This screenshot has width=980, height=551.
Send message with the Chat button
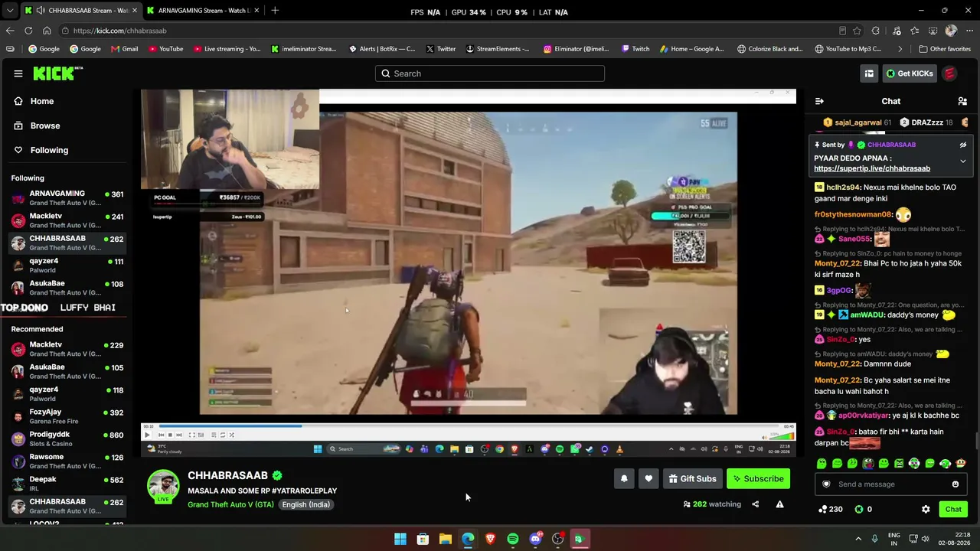click(x=953, y=509)
